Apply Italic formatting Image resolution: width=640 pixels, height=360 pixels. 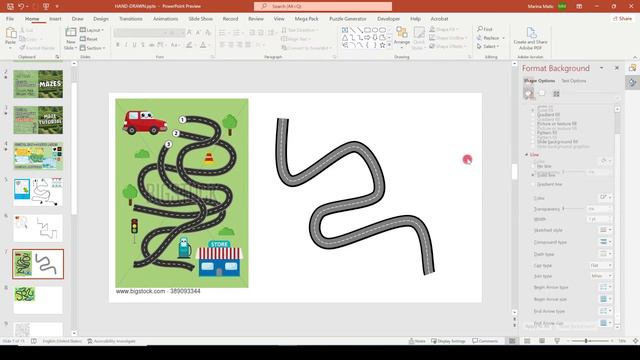(x=126, y=45)
